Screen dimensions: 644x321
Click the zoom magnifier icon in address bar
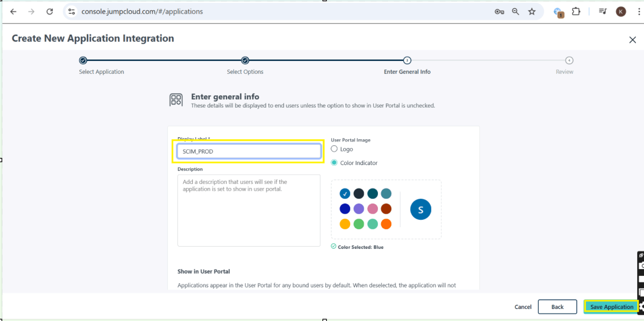515,12
